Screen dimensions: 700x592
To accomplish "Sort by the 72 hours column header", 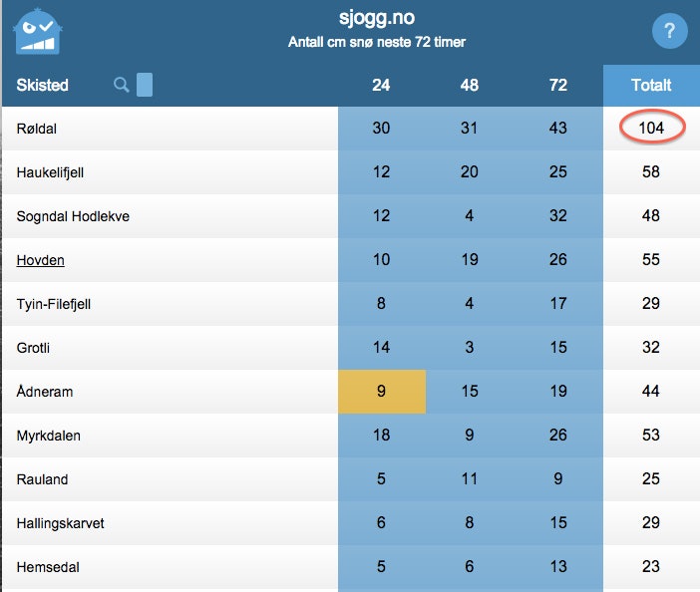I will pos(558,86).
